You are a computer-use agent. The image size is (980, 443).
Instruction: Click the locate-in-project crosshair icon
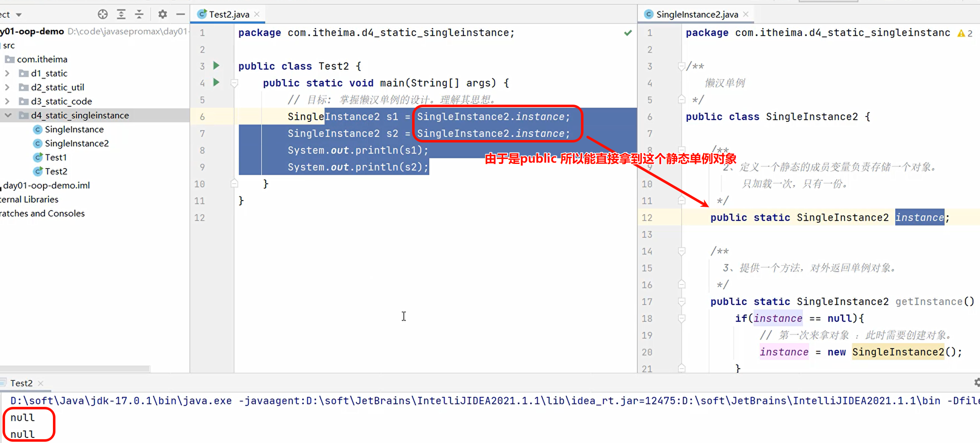pyautogui.click(x=102, y=14)
